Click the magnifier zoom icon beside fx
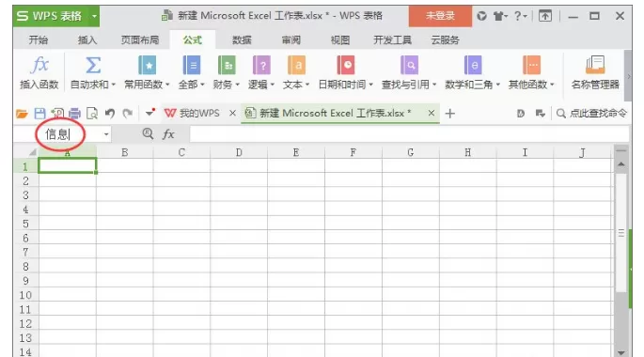The height and width of the screenshot is (357, 644). 148,133
